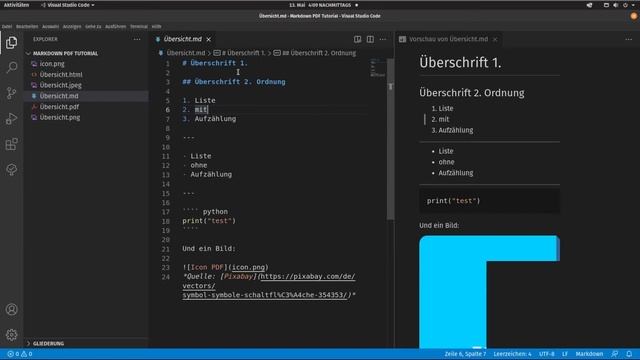
Task: Click the screen icon in system tray
Action: (x=606, y=5)
